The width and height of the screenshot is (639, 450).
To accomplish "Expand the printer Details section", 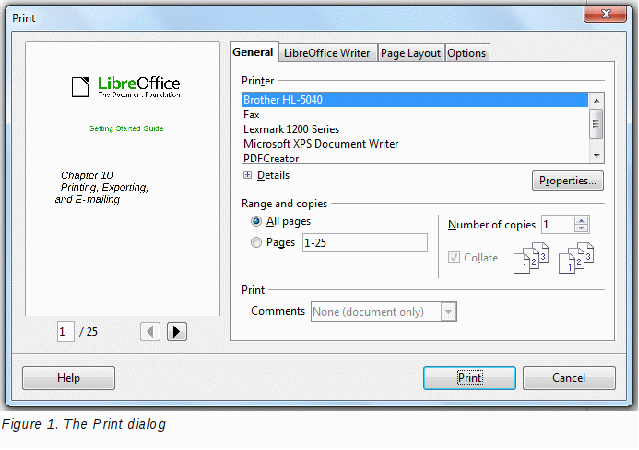I will pos(247,175).
